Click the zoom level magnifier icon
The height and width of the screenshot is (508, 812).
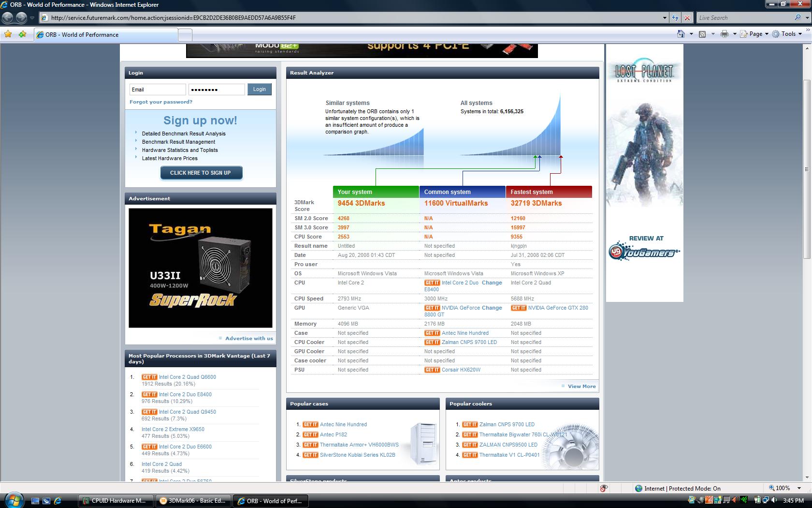772,488
